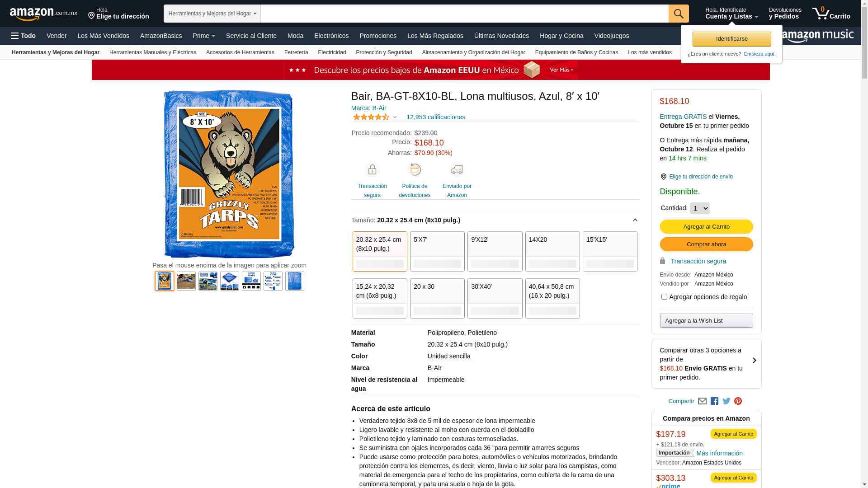Select the second product thumbnail image
Image resolution: width=868 pixels, height=488 pixels.
pos(186,281)
